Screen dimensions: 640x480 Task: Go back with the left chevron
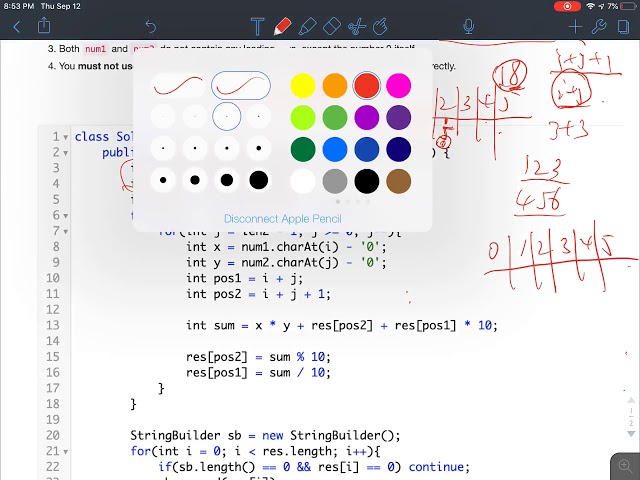tap(17, 27)
